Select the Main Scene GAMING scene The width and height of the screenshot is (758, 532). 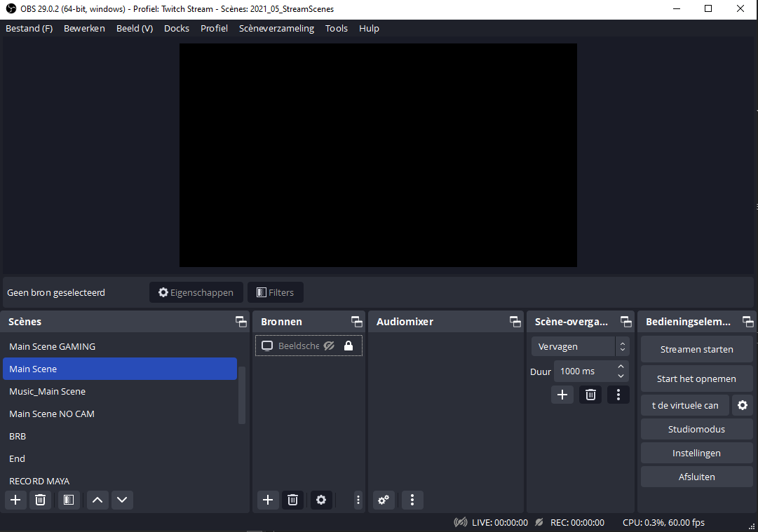pyautogui.click(x=120, y=346)
